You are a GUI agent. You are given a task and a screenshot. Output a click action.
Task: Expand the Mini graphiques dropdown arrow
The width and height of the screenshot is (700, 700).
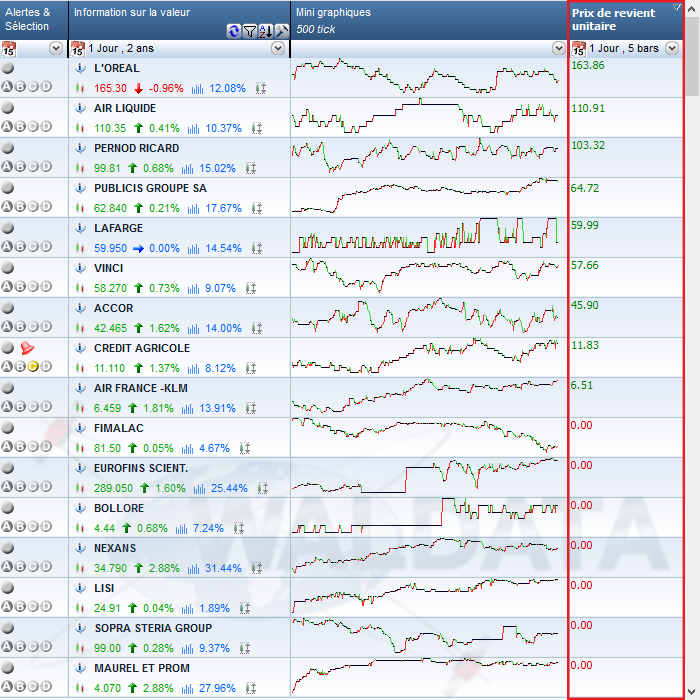click(x=558, y=48)
